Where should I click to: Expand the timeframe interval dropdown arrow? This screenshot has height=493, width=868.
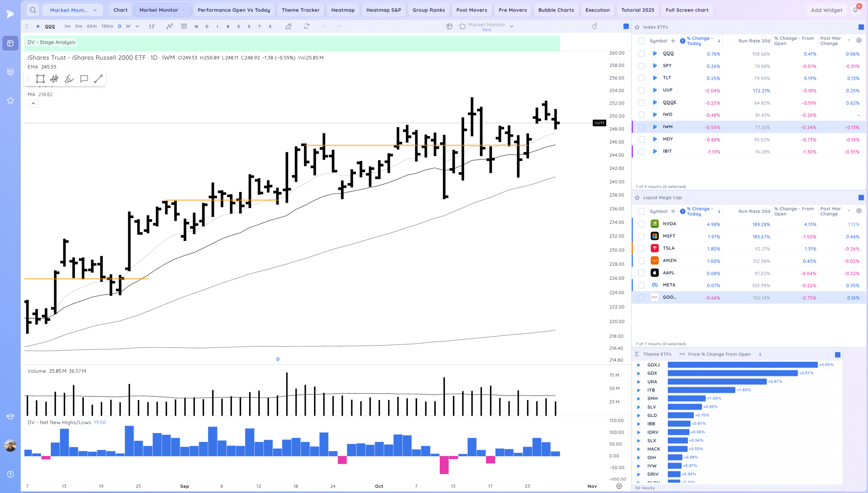click(x=137, y=26)
